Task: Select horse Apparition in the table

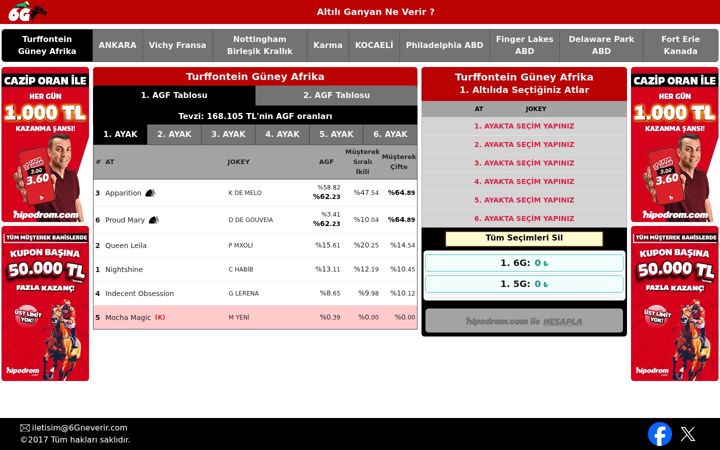Action: (x=255, y=193)
